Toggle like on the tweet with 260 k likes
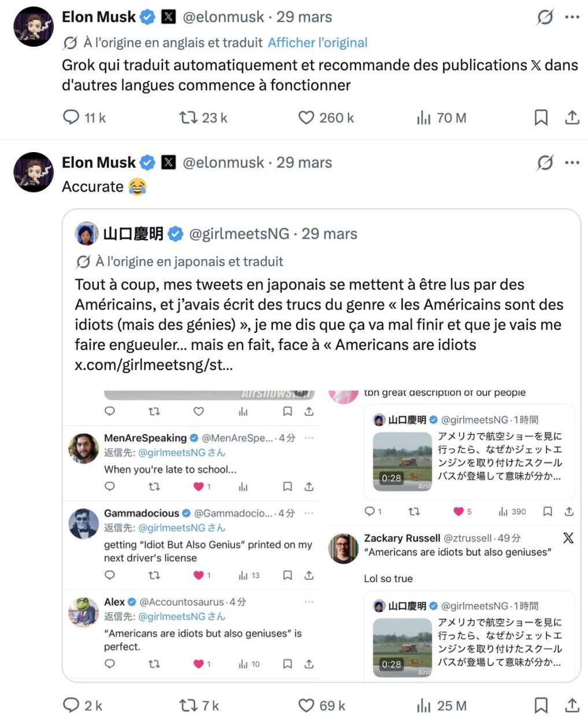This screenshot has width=588, height=723. 306,117
